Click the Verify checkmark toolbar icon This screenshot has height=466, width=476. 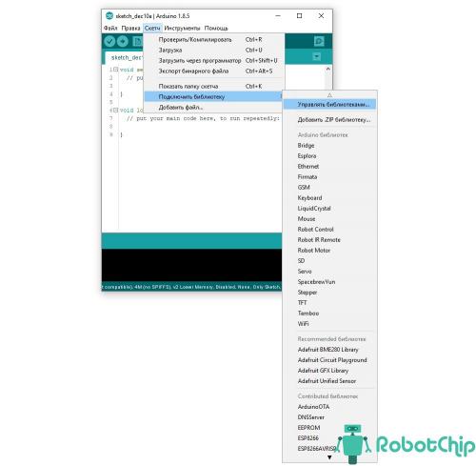tap(109, 41)
